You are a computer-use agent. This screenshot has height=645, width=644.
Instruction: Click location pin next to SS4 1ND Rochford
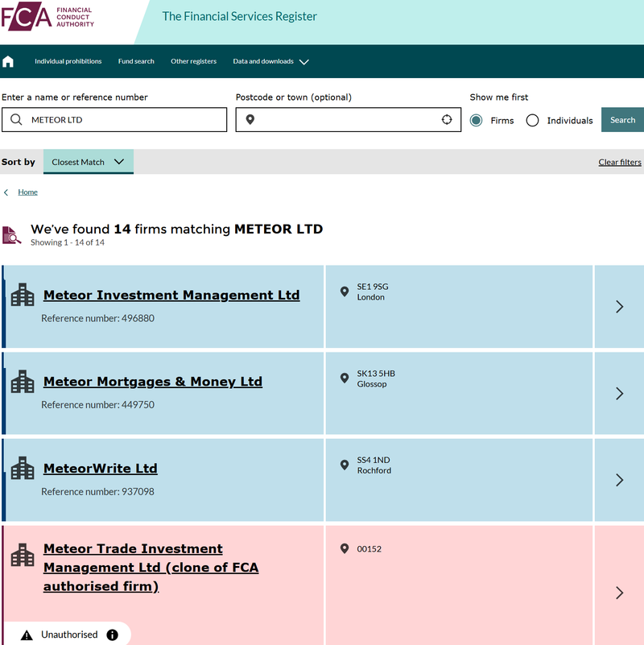345,465
